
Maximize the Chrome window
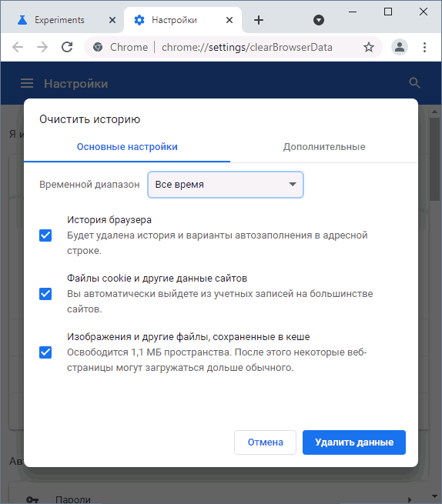388,12
